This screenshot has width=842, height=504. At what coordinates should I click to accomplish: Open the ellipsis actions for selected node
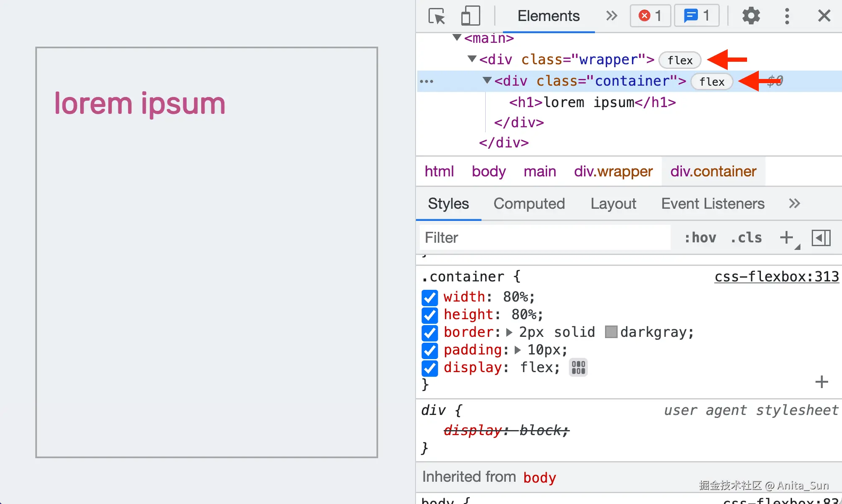coord(426,81)
